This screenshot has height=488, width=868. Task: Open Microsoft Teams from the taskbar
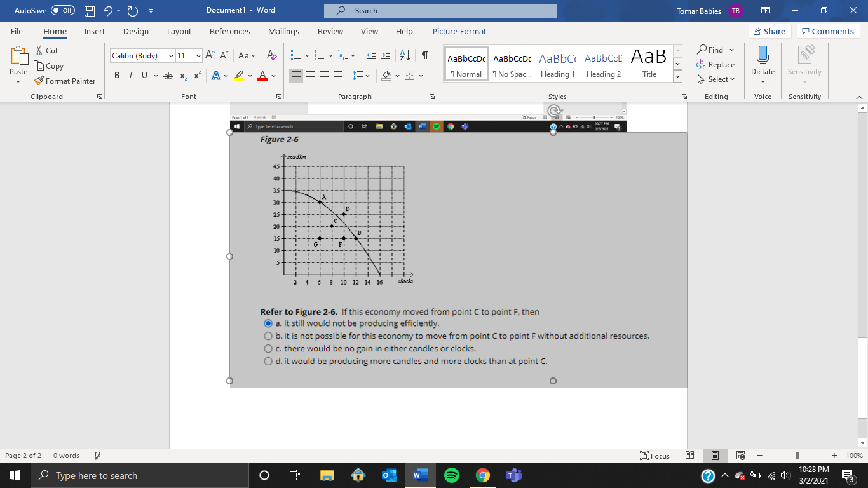(513, 475)
